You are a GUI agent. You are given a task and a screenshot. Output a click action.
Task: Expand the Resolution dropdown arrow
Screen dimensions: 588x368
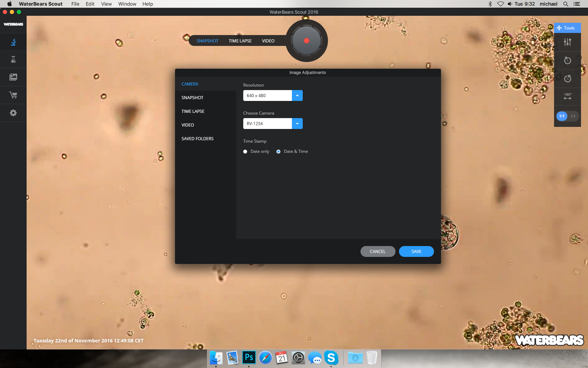(297, 96)
